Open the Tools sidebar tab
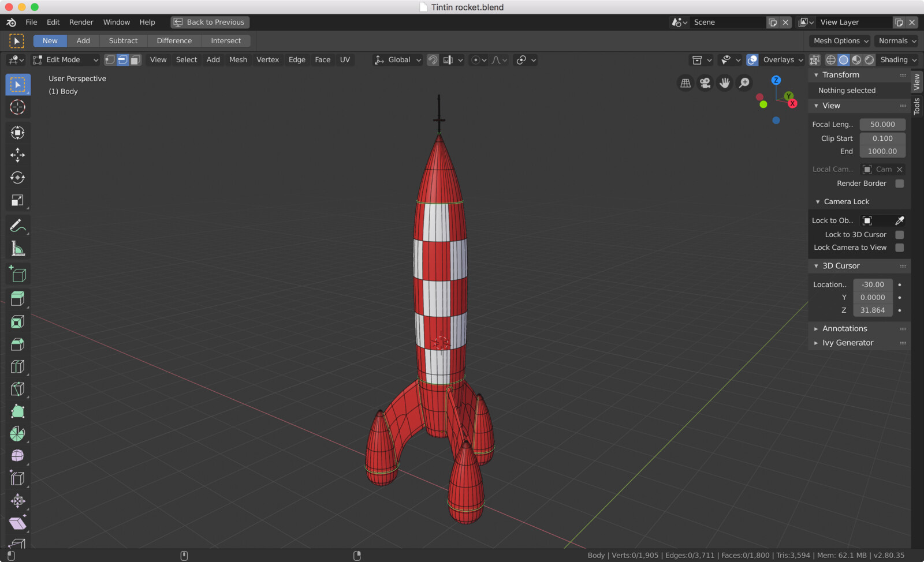This screenshot has width=924, height=562. [x=916, y=106]
